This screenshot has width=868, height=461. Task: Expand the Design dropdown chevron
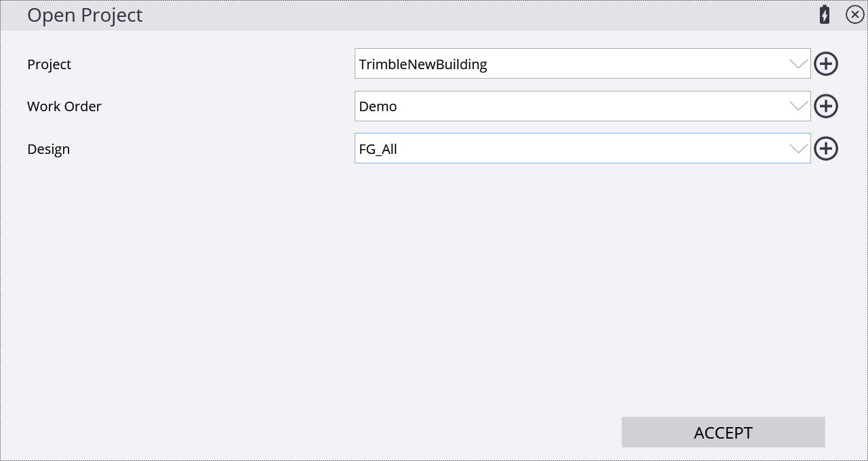[799, 148]
